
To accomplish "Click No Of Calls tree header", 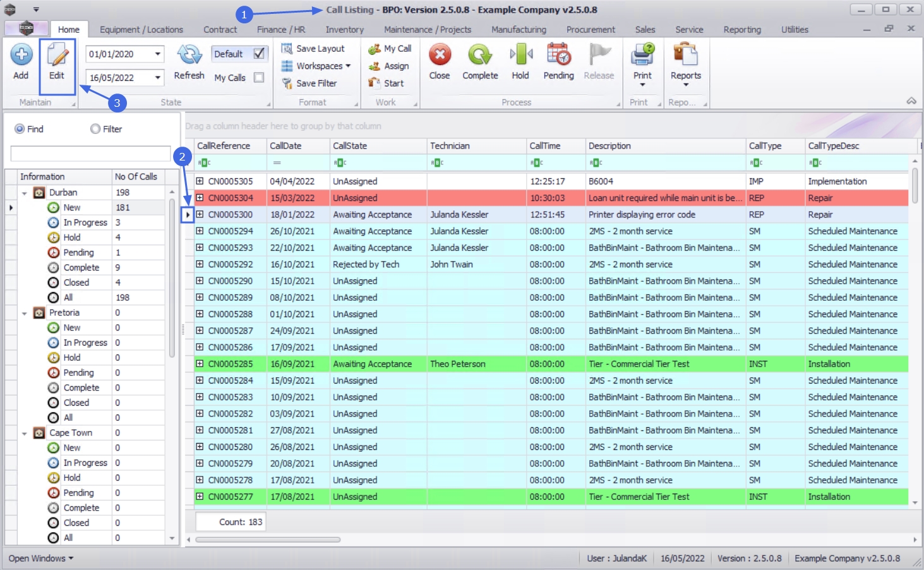I will click(138, 177).
